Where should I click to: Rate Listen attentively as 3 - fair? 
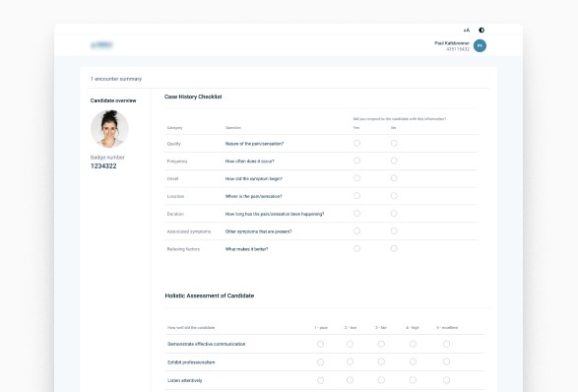pyautogui.click(x=381, y=380)
